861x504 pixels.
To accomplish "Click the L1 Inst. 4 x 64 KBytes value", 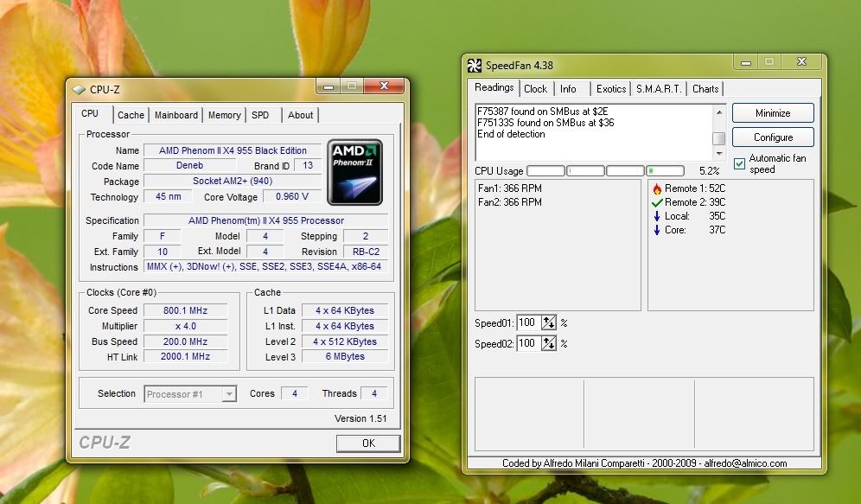I will click(345, 326).
